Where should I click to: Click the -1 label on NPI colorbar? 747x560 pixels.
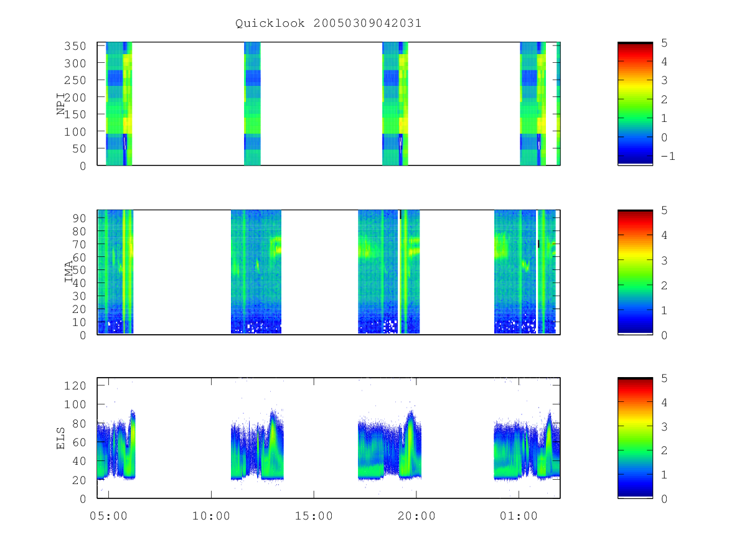[667, 156]
